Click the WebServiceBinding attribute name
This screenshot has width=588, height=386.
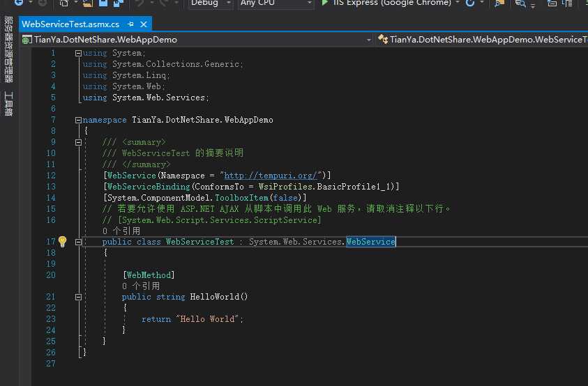tap(149, 187)
